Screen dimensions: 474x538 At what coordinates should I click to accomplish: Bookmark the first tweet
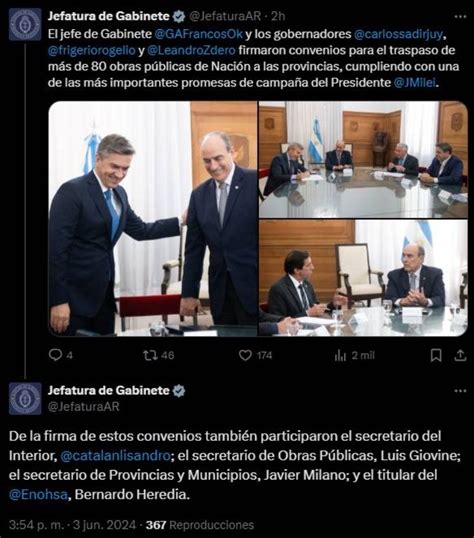(x=436, y=355)
